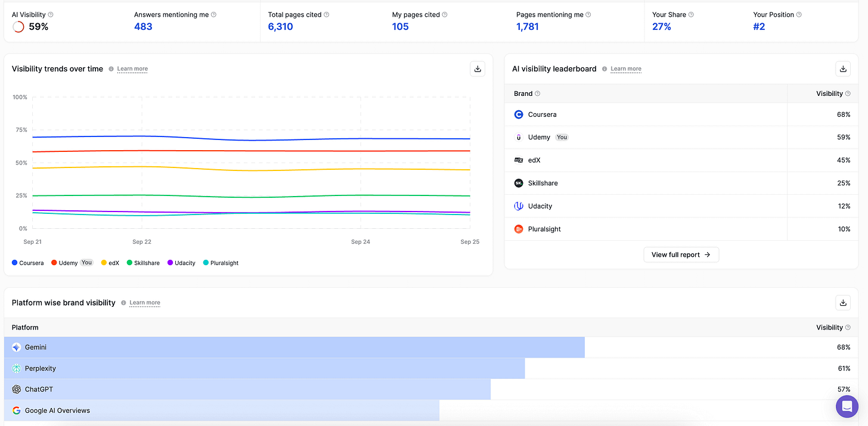This screenshot has height=426, width=868.
Task: Toggle Skillshare series in chart legend
Action: tap(143, 263)
